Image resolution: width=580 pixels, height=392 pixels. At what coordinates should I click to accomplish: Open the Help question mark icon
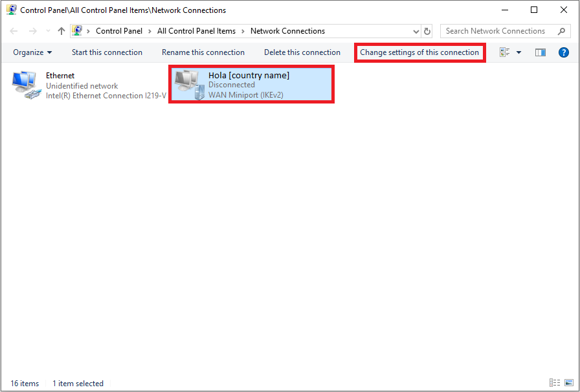(x=564, y=52)
